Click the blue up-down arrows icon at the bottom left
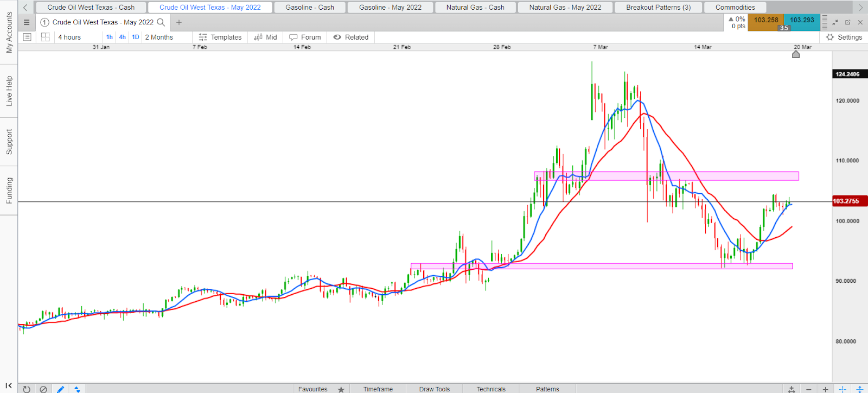This screenshot has height=393, width=868. pos(77,389)
